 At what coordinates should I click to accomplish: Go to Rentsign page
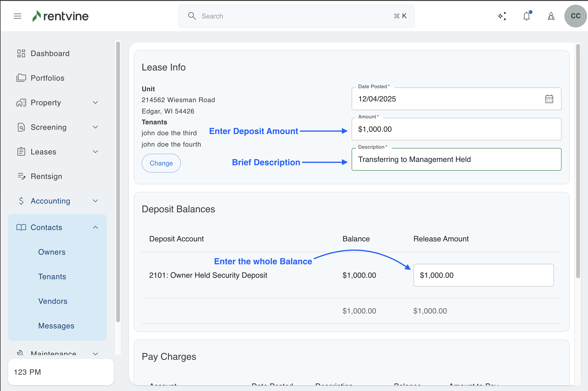pyautogui.click(x=46, y=176)
